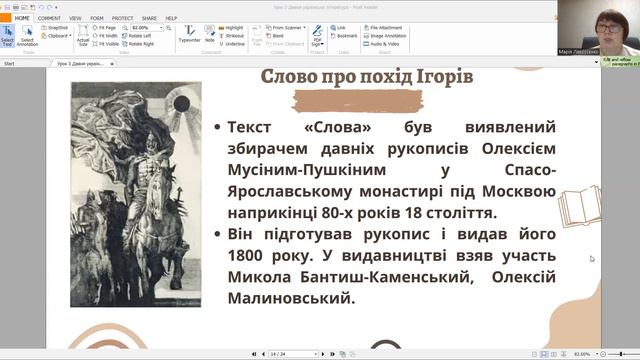Open the VIEW ribbon tab

click(75, 18)
